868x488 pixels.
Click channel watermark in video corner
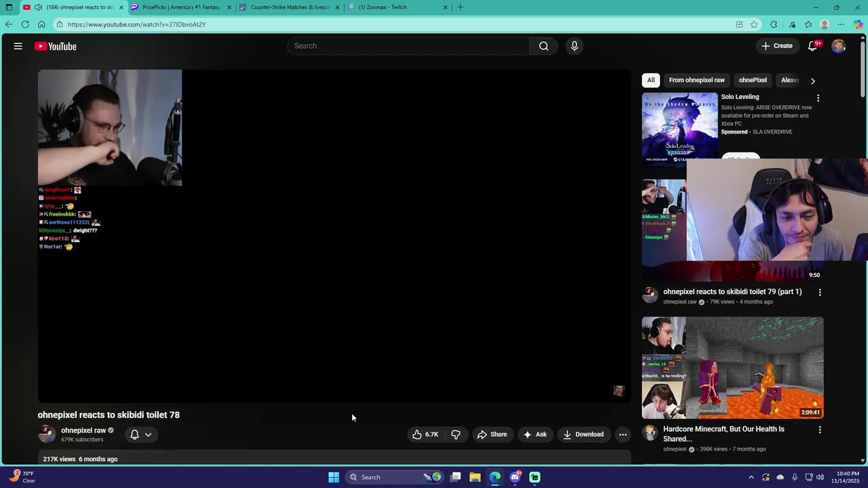tap(618, 390)
